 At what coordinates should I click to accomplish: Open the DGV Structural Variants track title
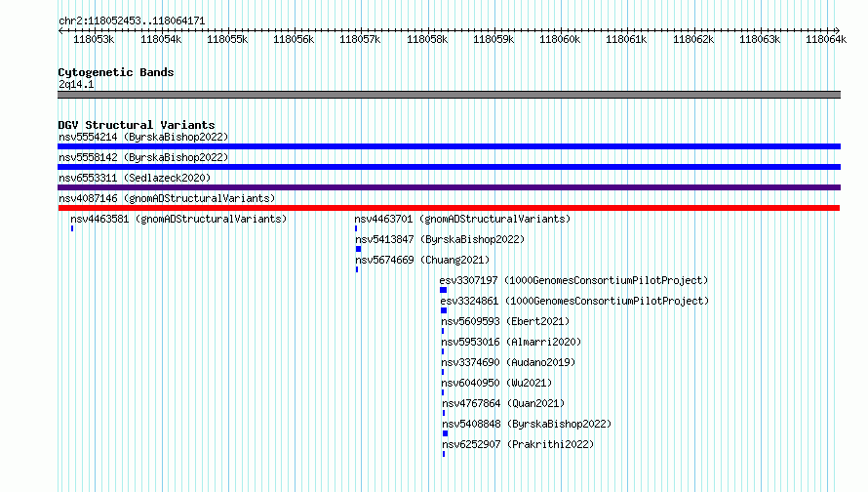pyautogui.click(x=137, y=125)
